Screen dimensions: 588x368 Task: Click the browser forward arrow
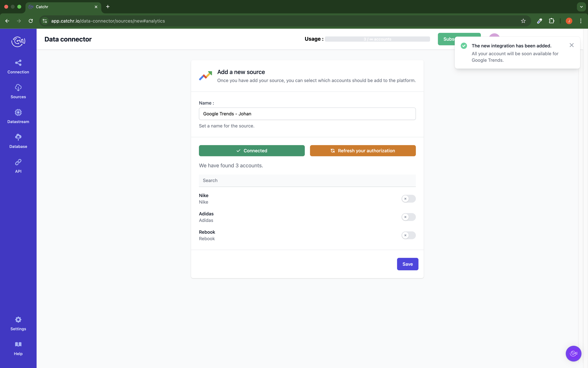[19, 21]
